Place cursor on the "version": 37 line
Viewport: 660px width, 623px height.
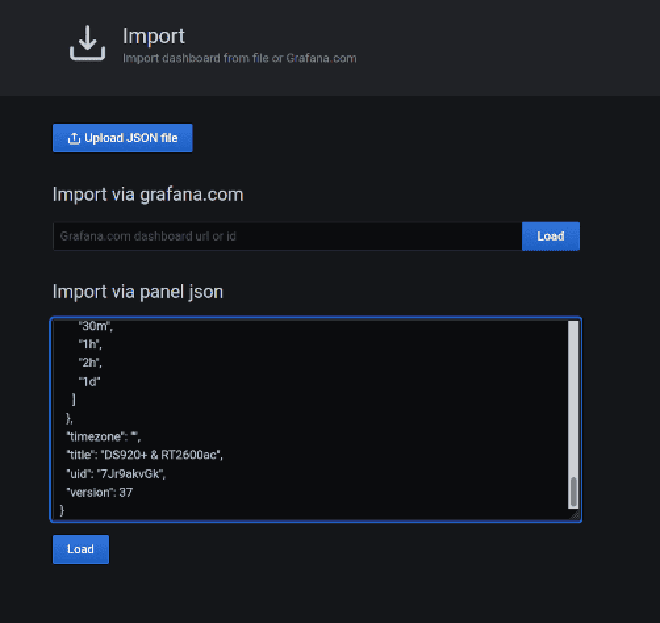pyautogui.click(x=100, y=493)
